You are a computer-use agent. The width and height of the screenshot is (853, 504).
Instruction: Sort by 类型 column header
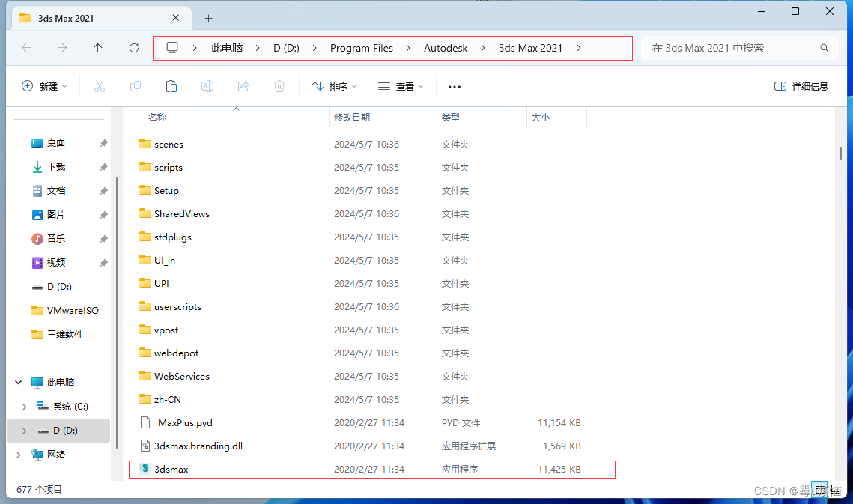tap(450, 117)
